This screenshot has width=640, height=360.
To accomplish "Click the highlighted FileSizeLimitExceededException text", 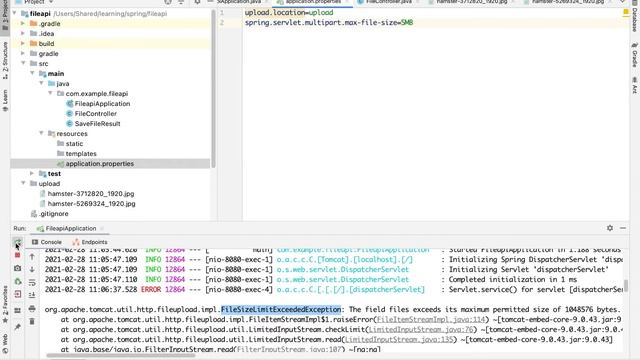I will click(281, 309).
